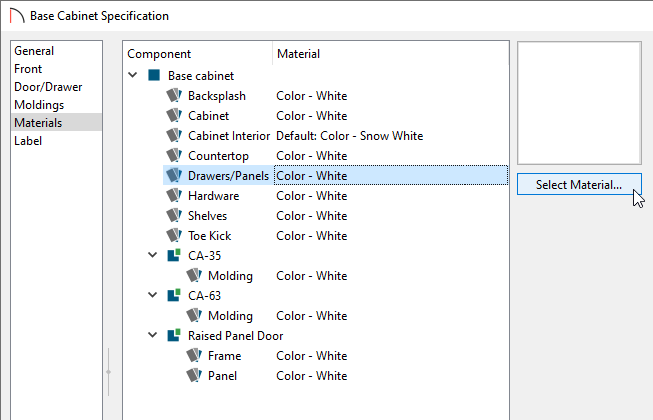Click the Frame material icon under Raised Panel Door
Image resolution: width=653 pixels, height=420 pixels.
(x=194, y=355)
